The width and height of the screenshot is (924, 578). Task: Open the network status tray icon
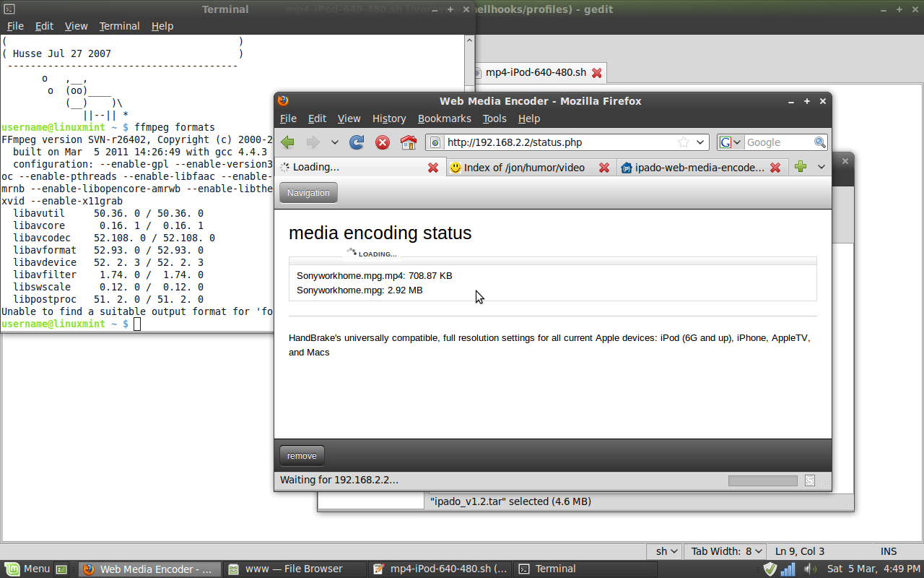tap(788, 569)
